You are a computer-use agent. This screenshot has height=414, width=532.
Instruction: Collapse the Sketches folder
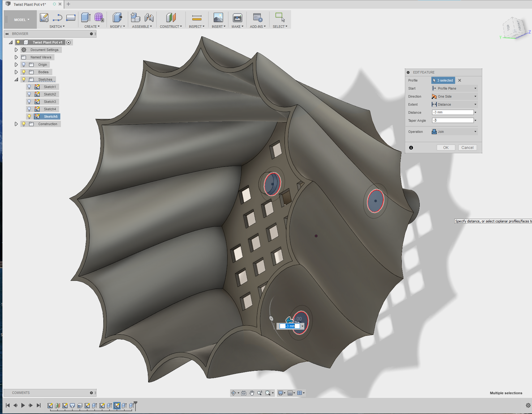(16, 79)
